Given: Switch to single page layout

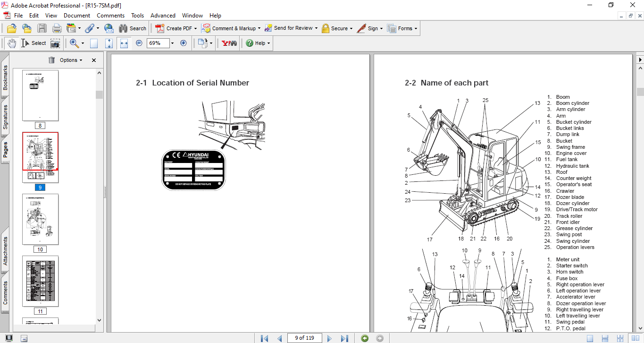Looking at the screenshot, I should 590,338.
